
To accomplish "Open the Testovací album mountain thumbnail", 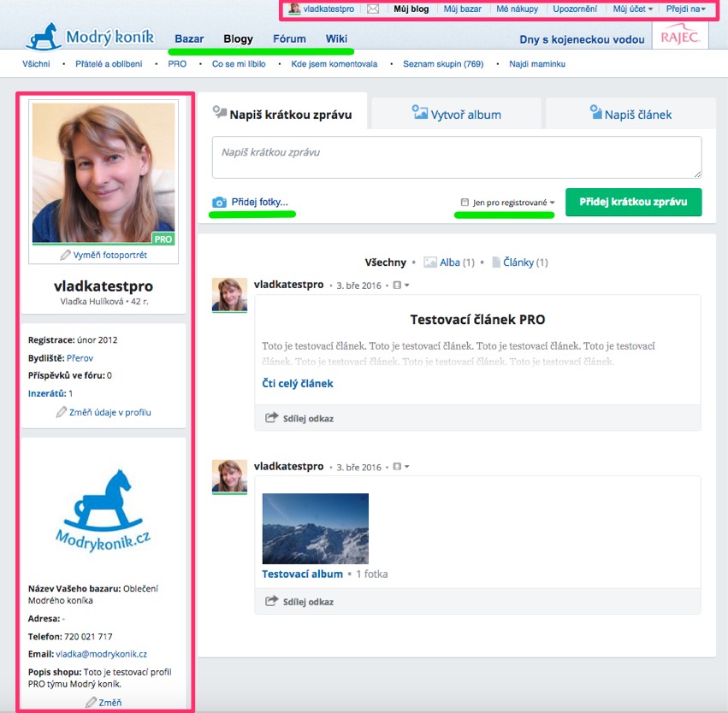I will [315, 528].
